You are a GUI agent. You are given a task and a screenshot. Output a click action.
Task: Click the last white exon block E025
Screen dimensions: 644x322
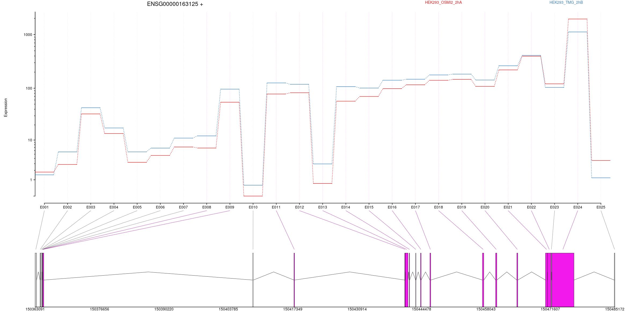[614, 280]
